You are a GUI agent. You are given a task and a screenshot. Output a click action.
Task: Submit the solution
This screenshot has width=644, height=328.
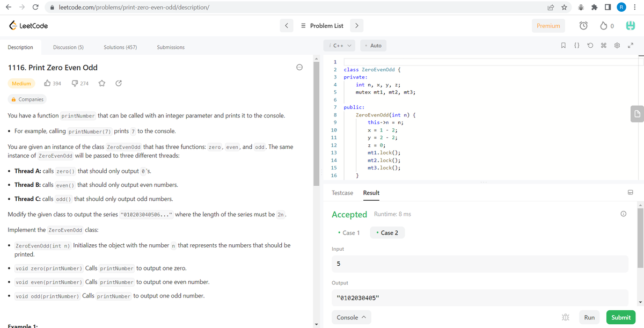coord(621,317)
